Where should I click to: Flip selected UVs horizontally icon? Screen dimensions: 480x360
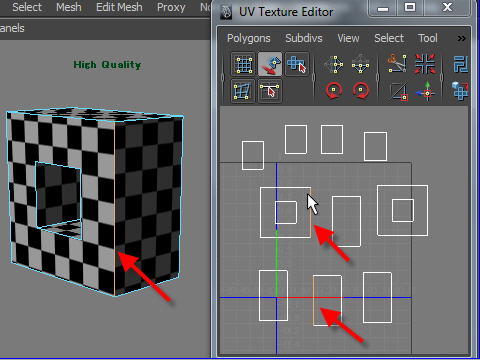point(334,64)
